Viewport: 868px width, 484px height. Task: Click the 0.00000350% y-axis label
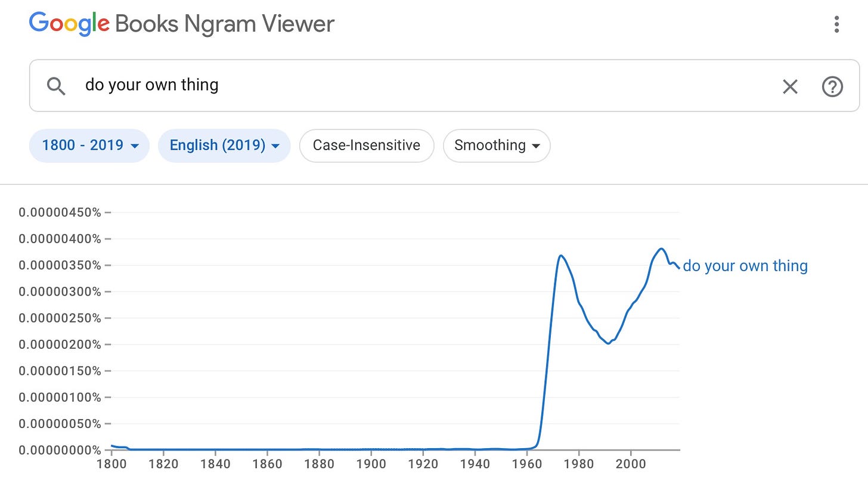coord(60,265)
